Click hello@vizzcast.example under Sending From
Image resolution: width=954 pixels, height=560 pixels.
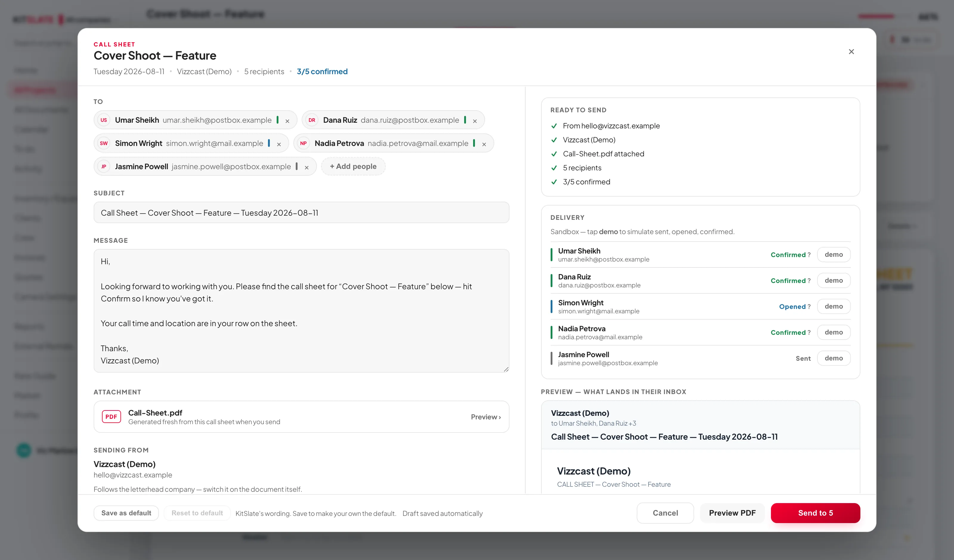tap(133, 475)
